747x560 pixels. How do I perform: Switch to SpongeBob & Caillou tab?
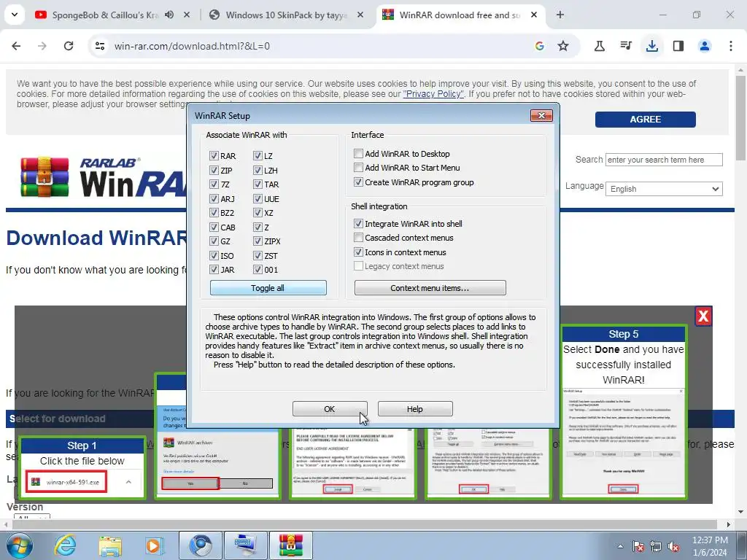105,15
